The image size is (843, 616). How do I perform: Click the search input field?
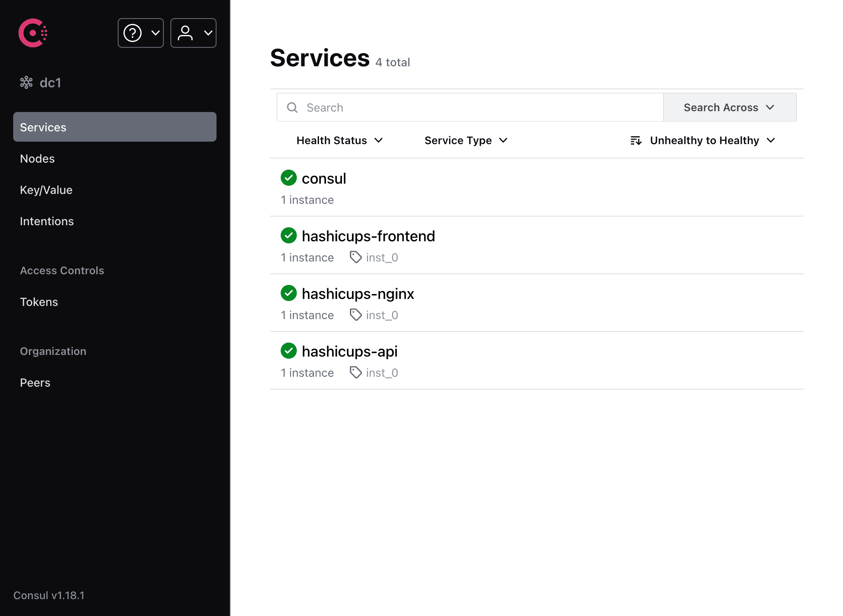(x=469, y=107)
